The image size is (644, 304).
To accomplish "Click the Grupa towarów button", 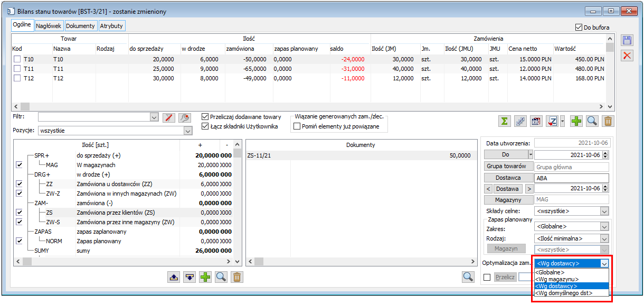I will [508, 166].
